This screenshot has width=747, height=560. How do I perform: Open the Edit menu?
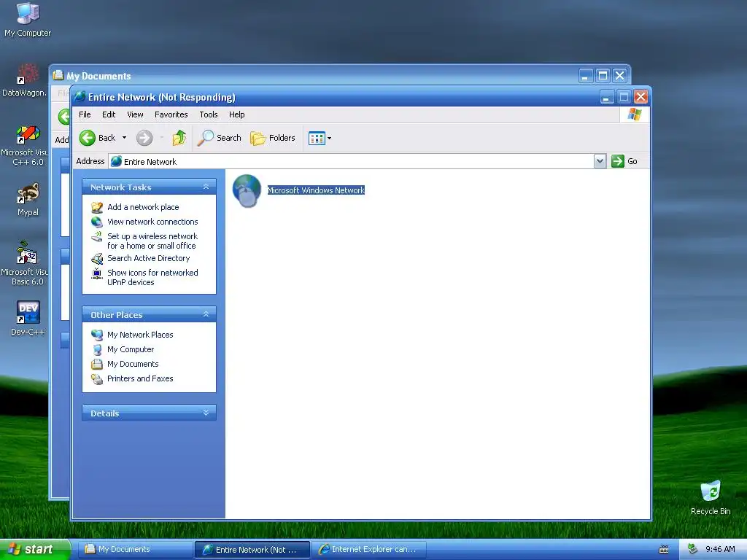pyautogui.click(x=109, y=114)
